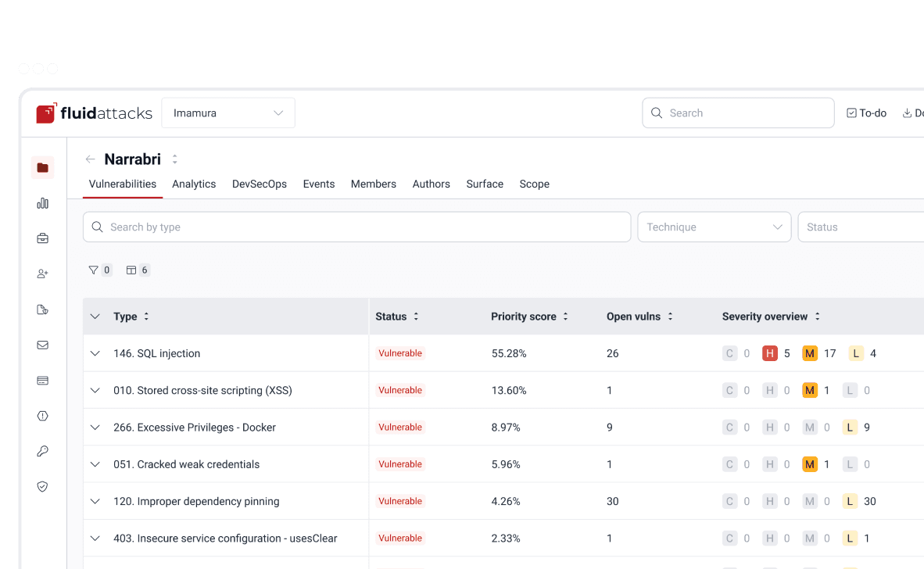Image resolution: width=924 pixels, height=569 pixels.
Task: Switch to the Members tab
Action: pyautogui.click(x=374, y=184)
